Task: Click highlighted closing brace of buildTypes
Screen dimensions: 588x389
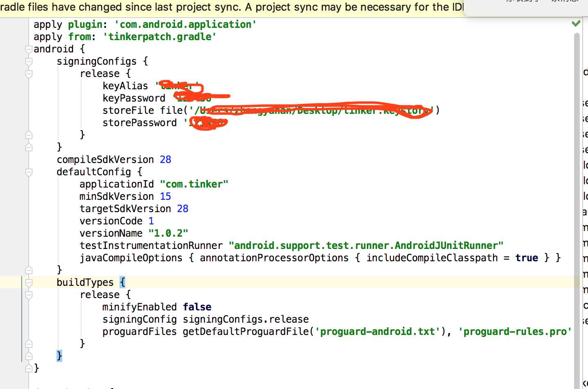Action: [x=59, y=356]
